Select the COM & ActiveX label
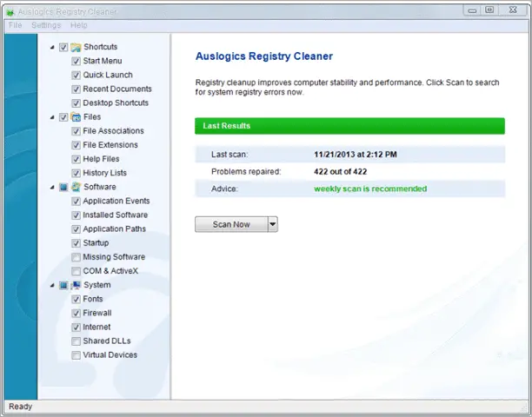The height and width of the screenshot is (417, 532). click(x=110, y=271)
